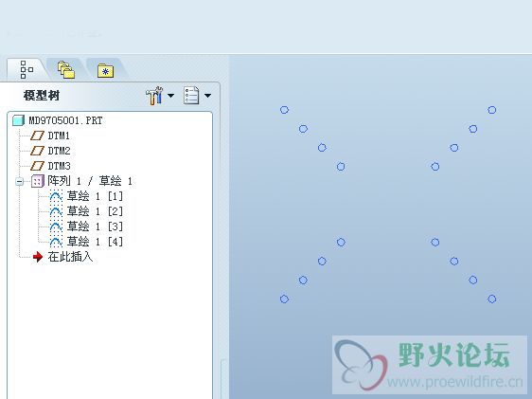Select the 草绘 1 [3] sketch entry
Screen dimensions: 532x399
(95, 227)
